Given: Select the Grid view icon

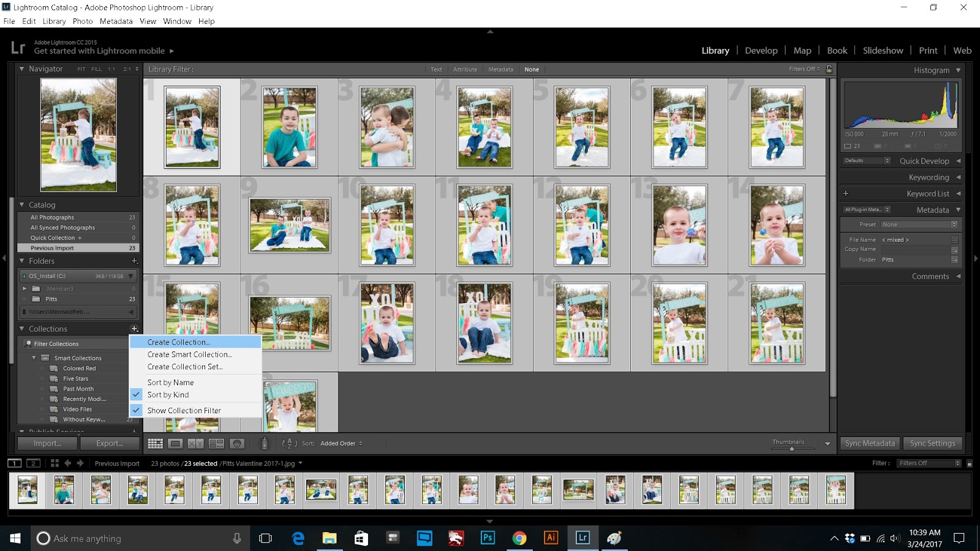Looking at the screenshot, I should [x=156, y=443].
